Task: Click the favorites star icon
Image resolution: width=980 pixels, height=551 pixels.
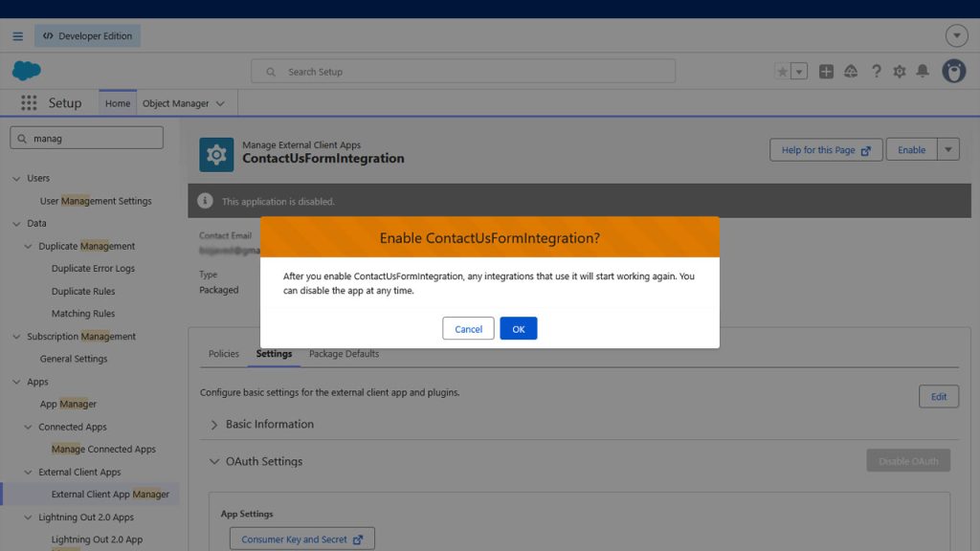Action: [782, 71]
